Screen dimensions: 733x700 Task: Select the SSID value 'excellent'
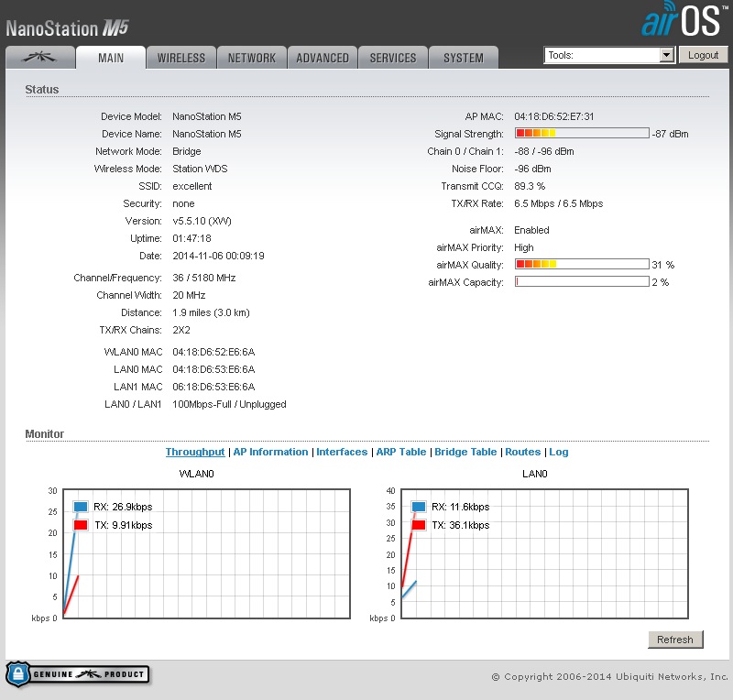(192, 186)
